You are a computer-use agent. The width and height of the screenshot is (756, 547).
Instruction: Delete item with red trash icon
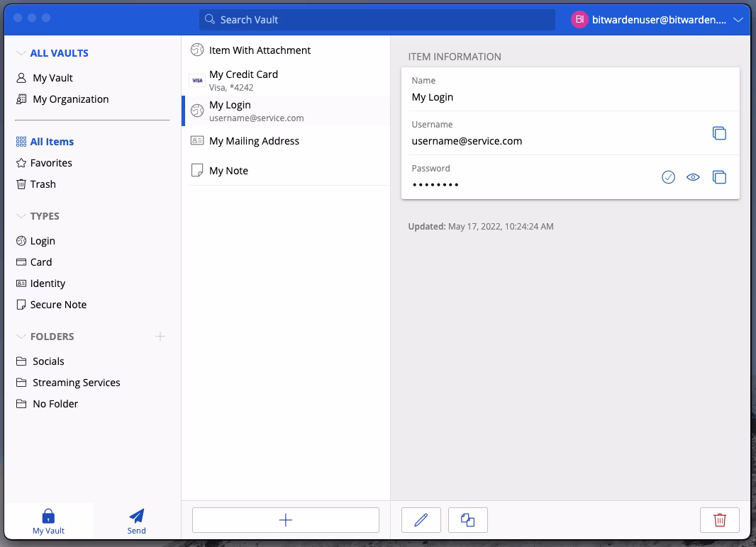(719, 520)
